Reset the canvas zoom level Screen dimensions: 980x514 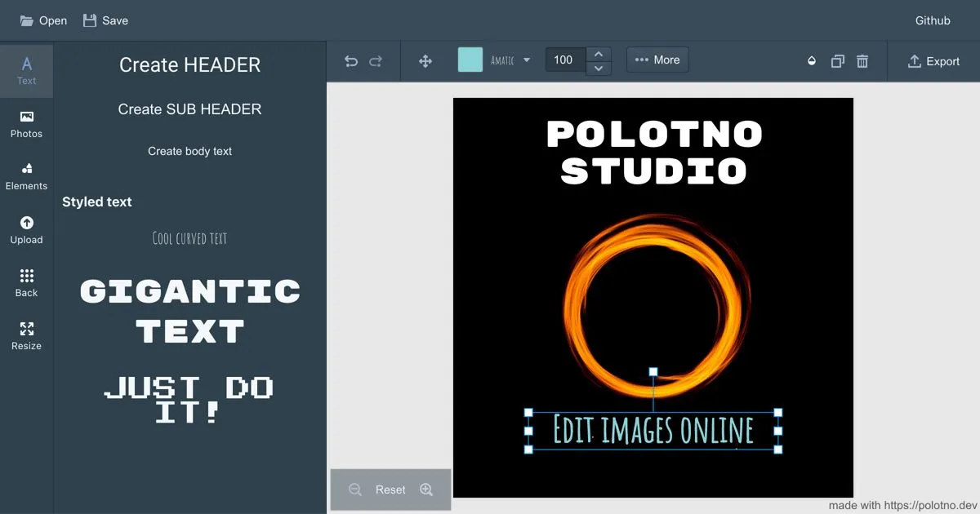pos(390,490)
